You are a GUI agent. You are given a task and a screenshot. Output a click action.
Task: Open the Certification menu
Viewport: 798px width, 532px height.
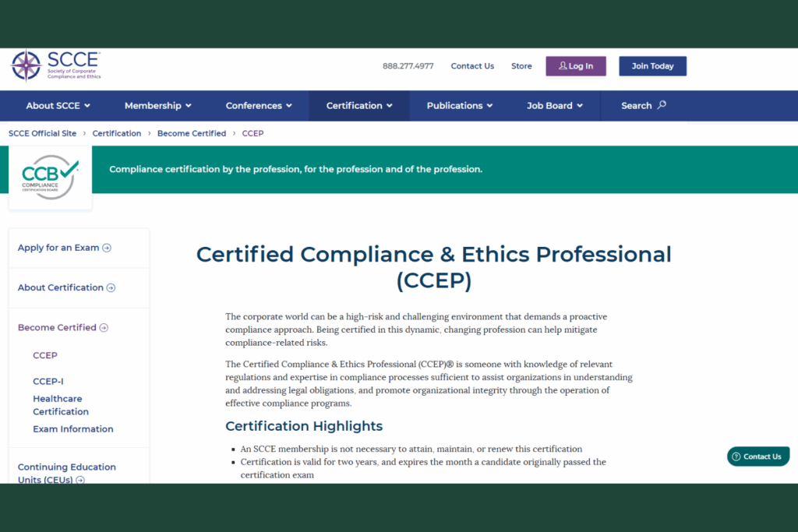[359, 106]
